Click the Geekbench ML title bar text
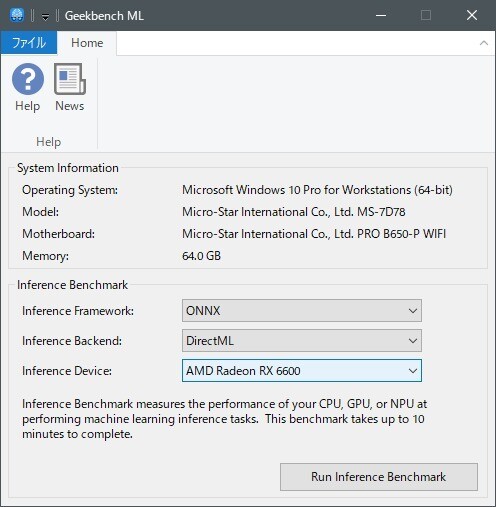The image size is (496, 507). 104,16
